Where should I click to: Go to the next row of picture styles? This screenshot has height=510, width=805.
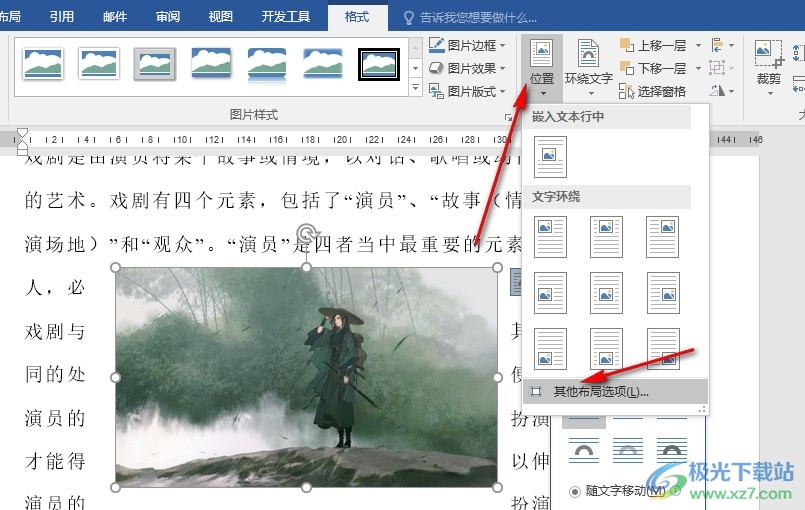[x=416, y=68]
